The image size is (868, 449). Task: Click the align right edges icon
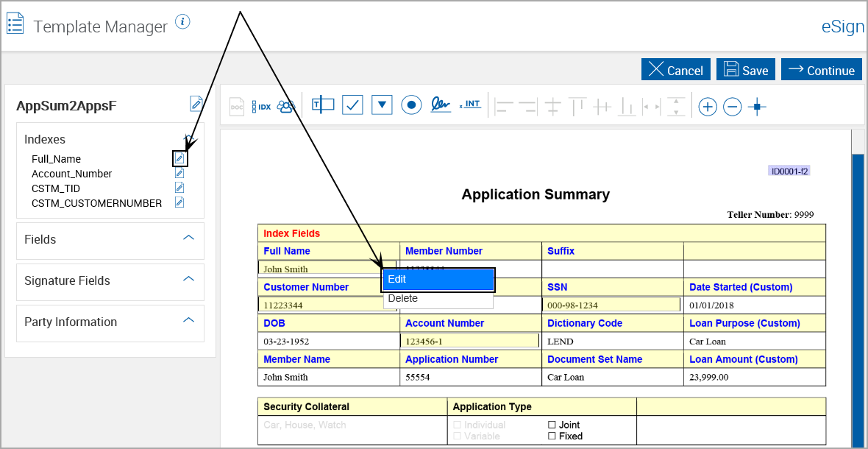[x=528, y=106]
